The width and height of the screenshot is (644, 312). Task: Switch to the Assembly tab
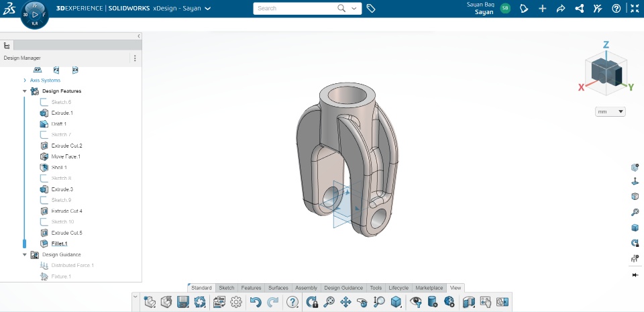tap(306, 288)
